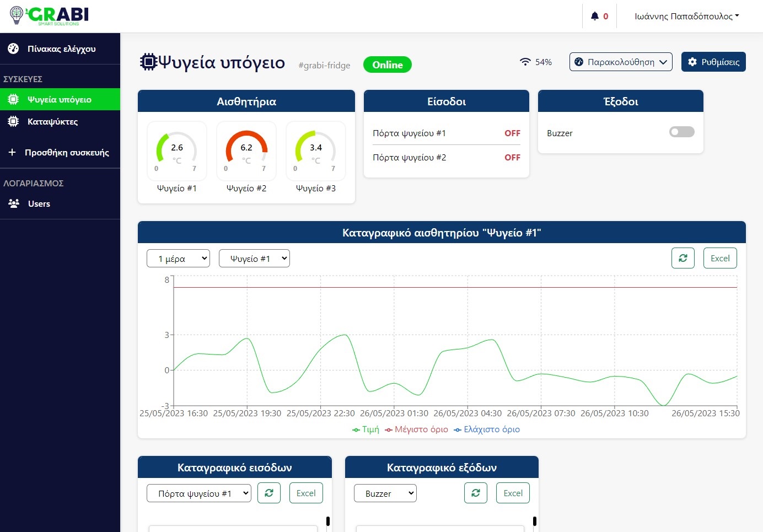Click the #grabi-fridge device tag

tap(324, 65)
